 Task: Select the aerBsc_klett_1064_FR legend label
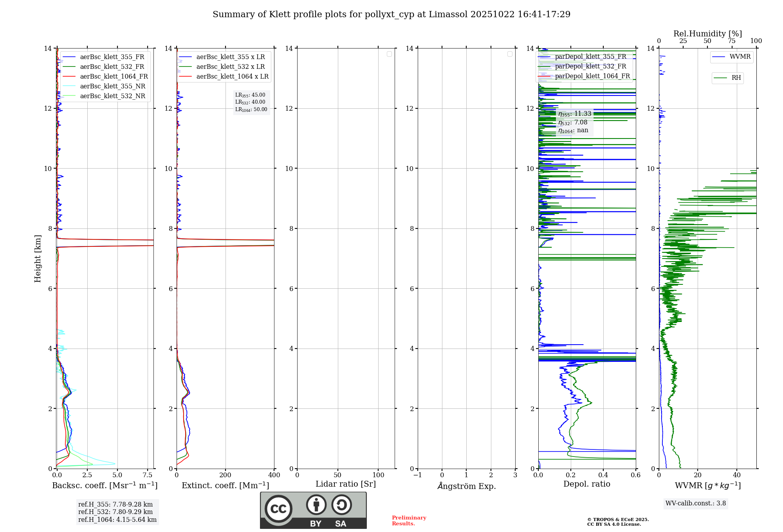114,76
